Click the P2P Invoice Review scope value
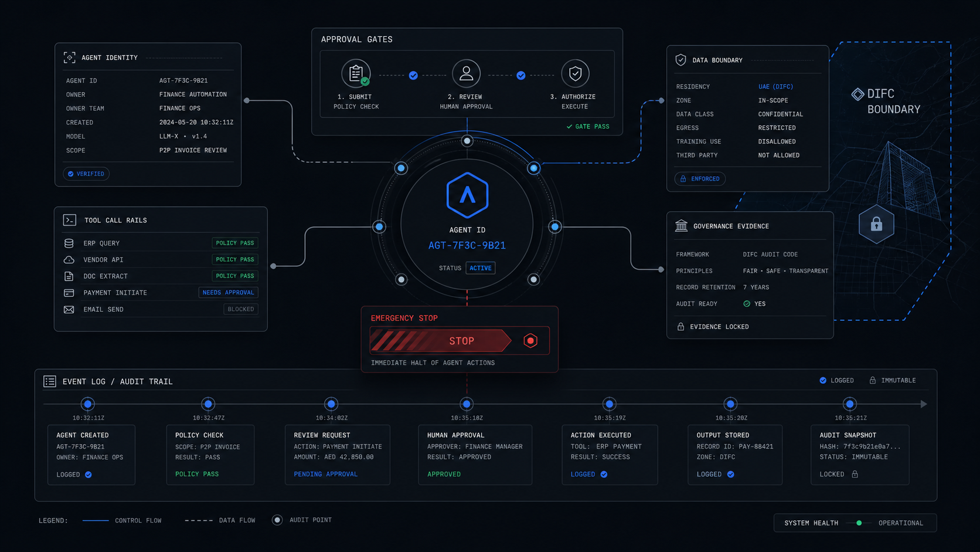Screen dimensions: 980x552 pyautogui.click(x=193, y=150)
